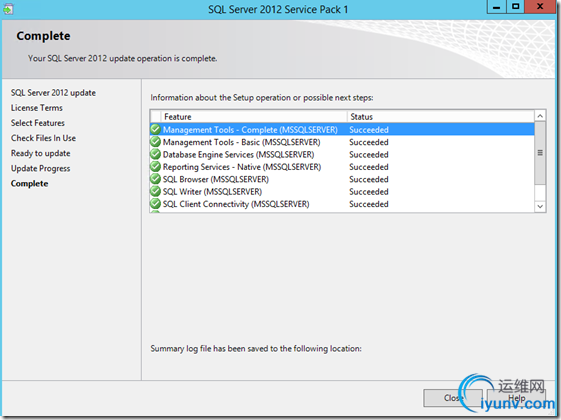
Task: Click scroll up arrow of feature list
Action: click(x=540, y=116)
